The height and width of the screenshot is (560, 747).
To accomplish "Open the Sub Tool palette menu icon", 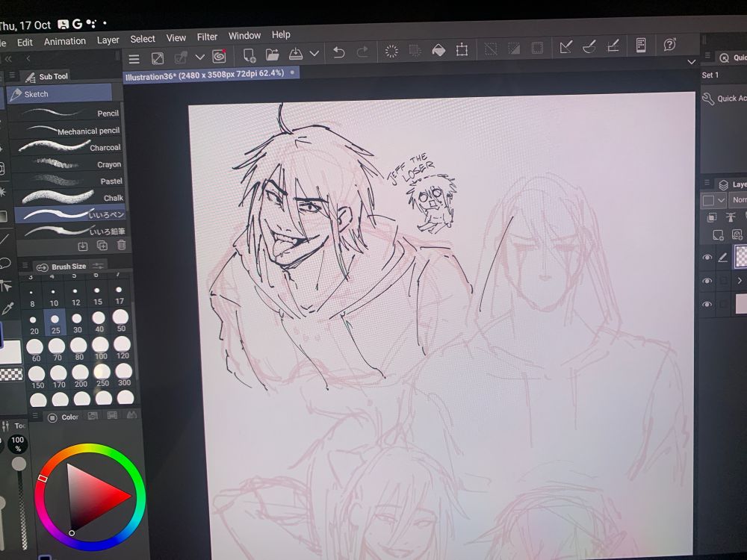I will (12, 75).
